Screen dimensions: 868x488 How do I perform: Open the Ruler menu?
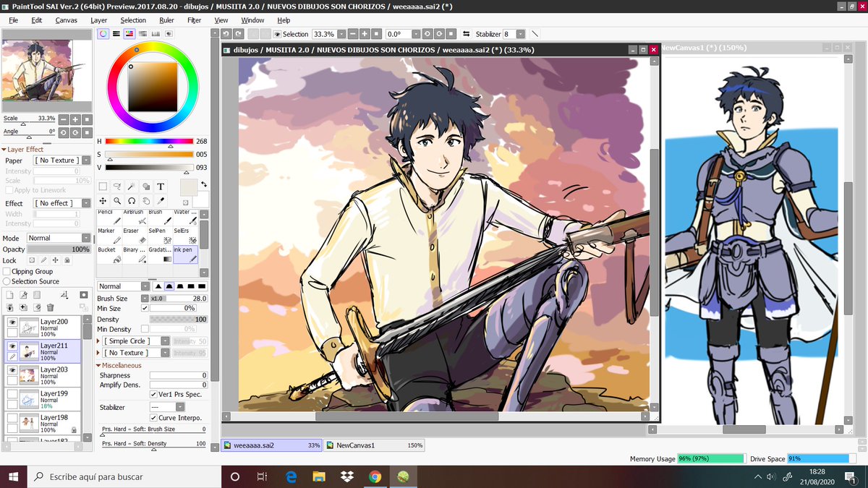(166, 20)
